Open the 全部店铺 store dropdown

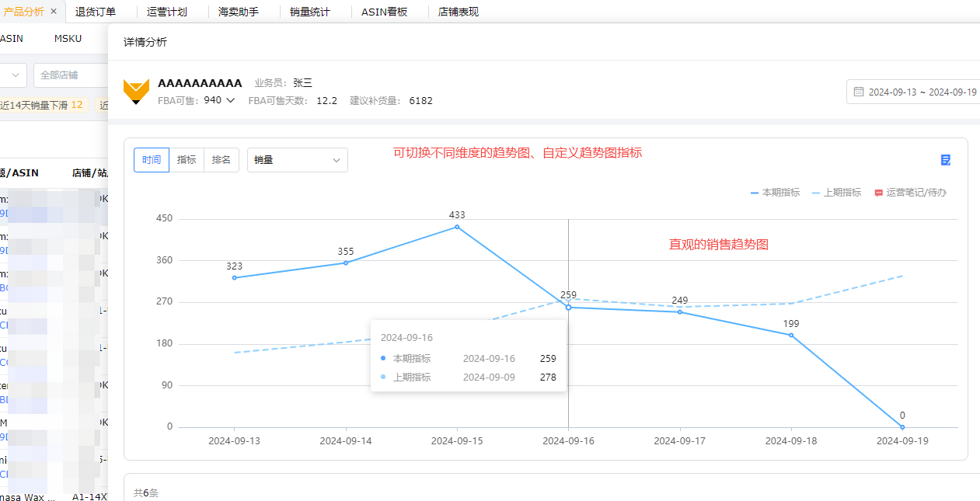[x=70, y=75]
